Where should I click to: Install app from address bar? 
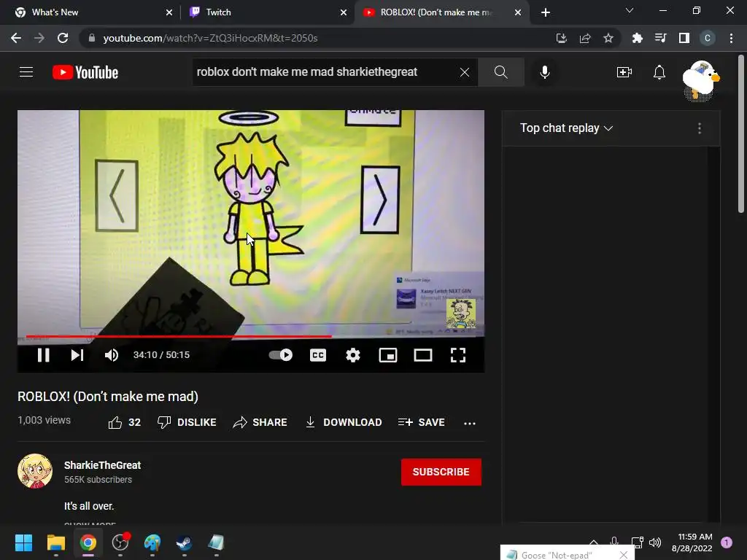(562, 38)
